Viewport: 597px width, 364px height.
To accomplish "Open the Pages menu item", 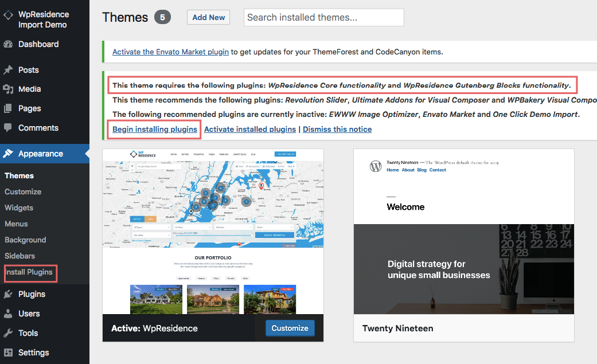I will point(30,108).
